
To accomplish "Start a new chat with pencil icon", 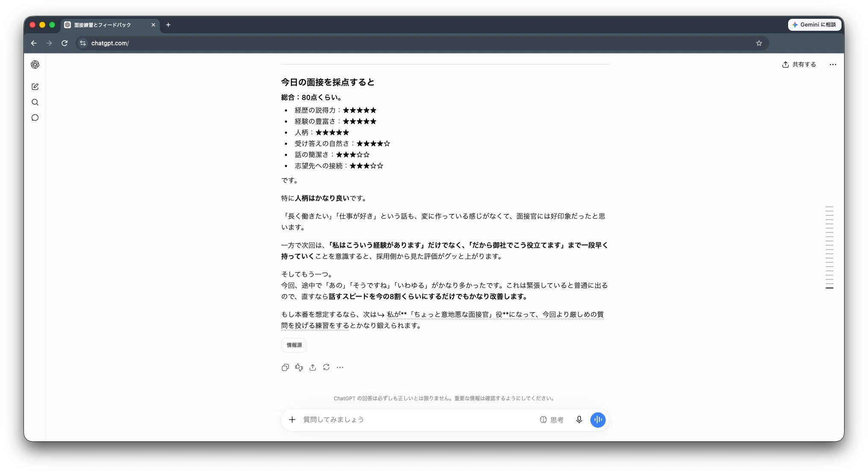I will 35,87.
